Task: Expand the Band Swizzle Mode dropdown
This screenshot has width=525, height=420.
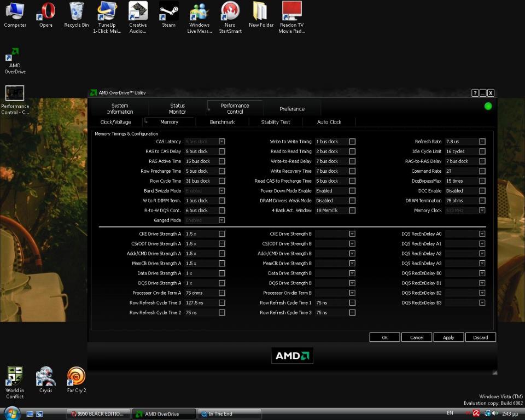Action: tap(221, 190)
